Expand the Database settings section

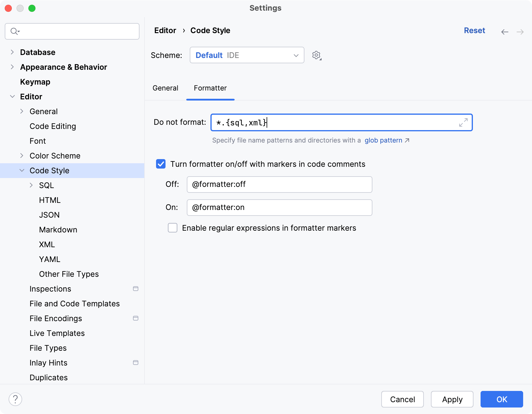[x=12, y=52]
